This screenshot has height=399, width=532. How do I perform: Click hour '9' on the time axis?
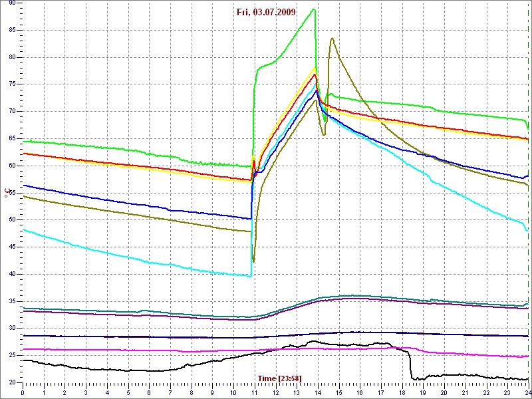pyautogui.click(x=212, y=392)
